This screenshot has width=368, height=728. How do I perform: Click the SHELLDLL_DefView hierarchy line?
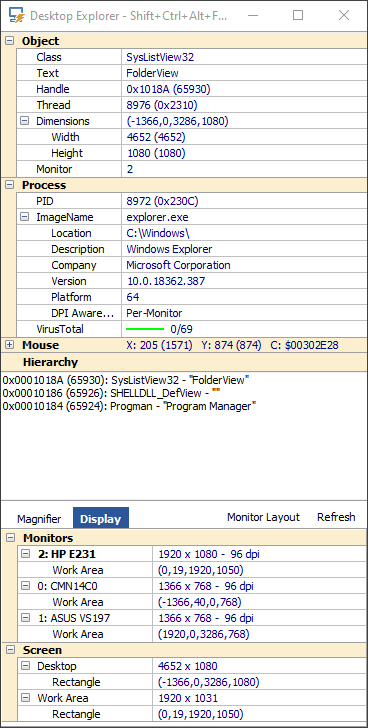pos(111,393)
